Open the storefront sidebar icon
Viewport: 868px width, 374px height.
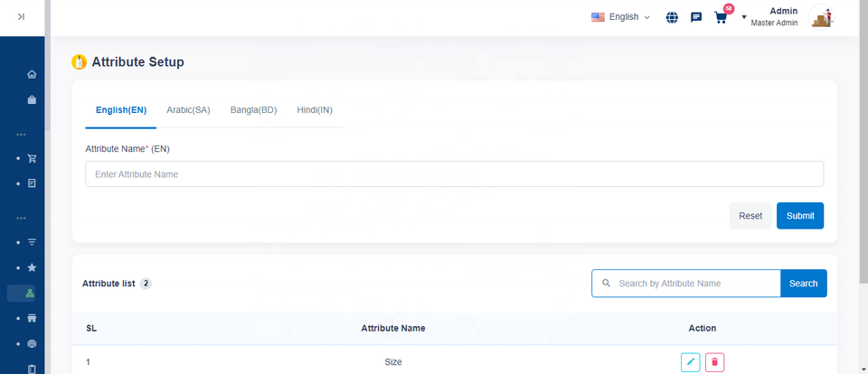pyautogui.click(x=33, y=318)
